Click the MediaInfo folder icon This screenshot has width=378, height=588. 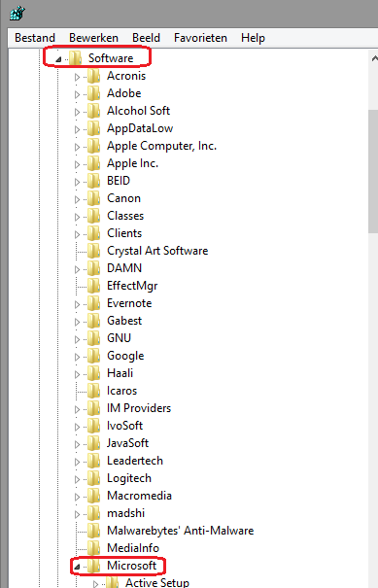point(93,548)
